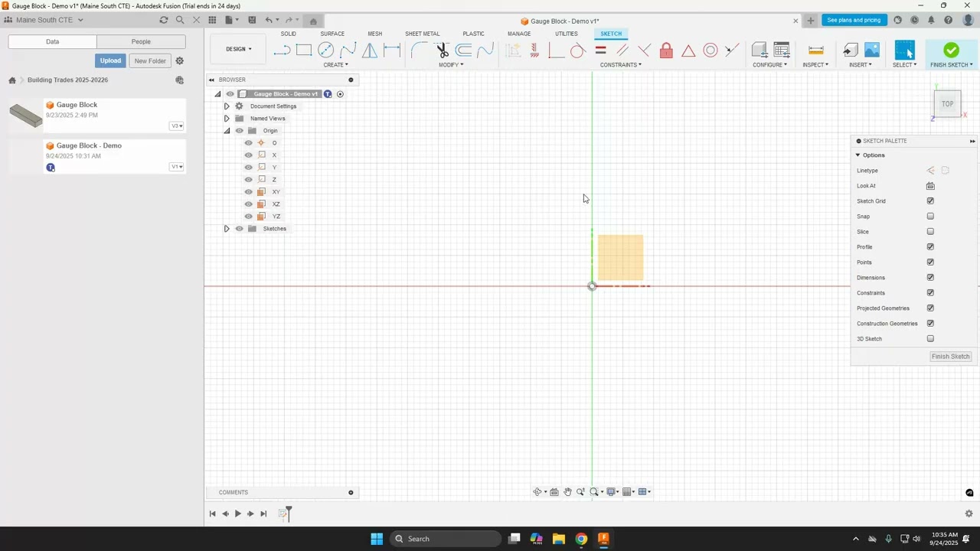Open the Change Parameters table icon

tap(782, 51)
